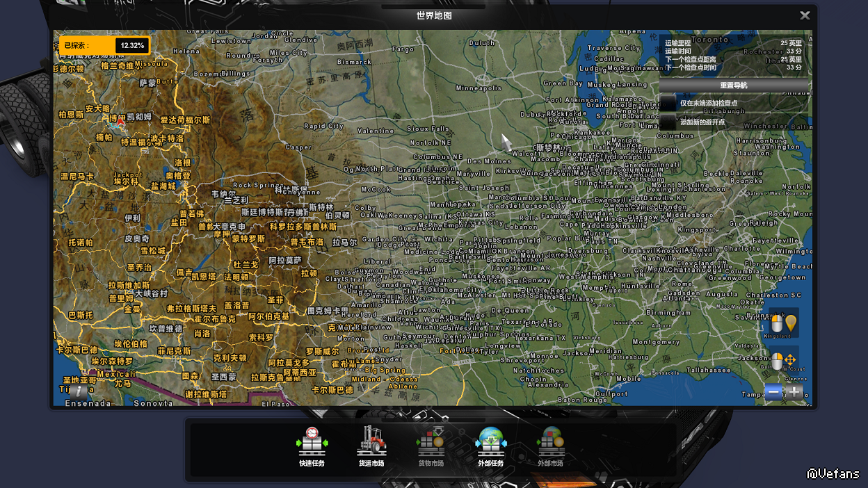
Task: Click Birmingham on the map
Action: pos(668,313)
